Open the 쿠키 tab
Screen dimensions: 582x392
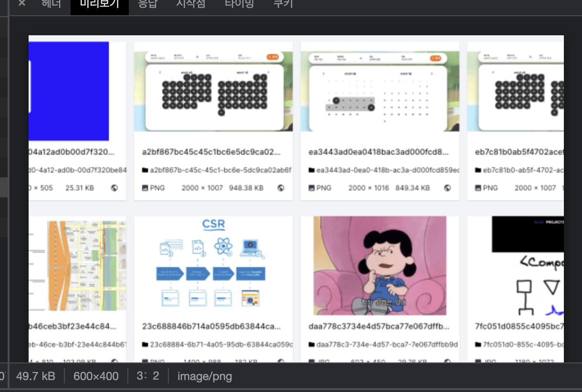283,4
